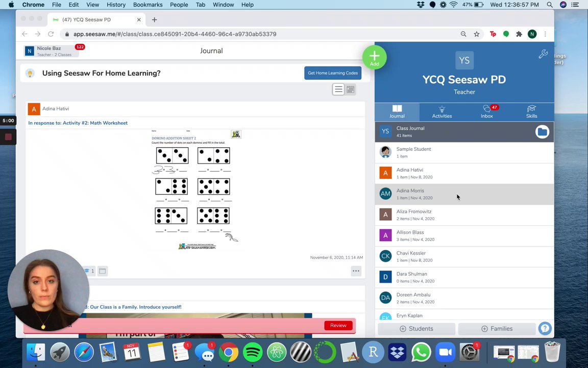Viewport: 588px width, 368px height.
Task: Open WhatsApp from the dock
Action: tap(421, 352)
